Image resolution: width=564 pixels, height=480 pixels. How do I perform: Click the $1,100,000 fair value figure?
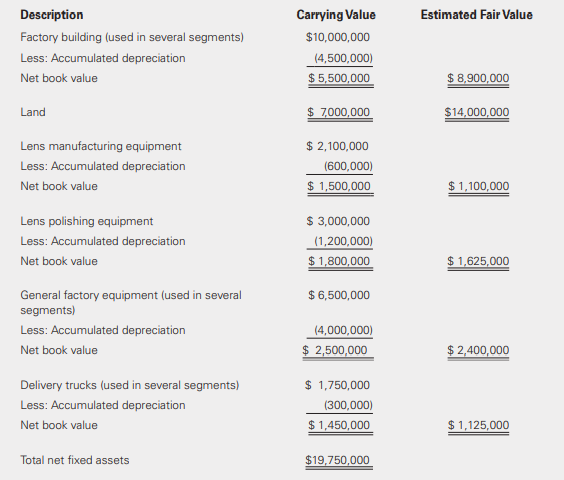[478, 186]
